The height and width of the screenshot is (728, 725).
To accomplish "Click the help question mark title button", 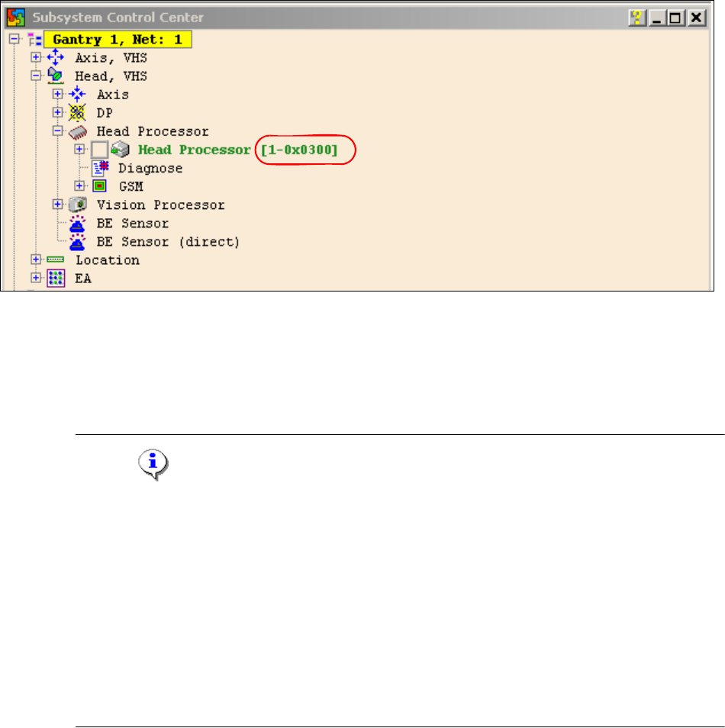I will point(637,18).
